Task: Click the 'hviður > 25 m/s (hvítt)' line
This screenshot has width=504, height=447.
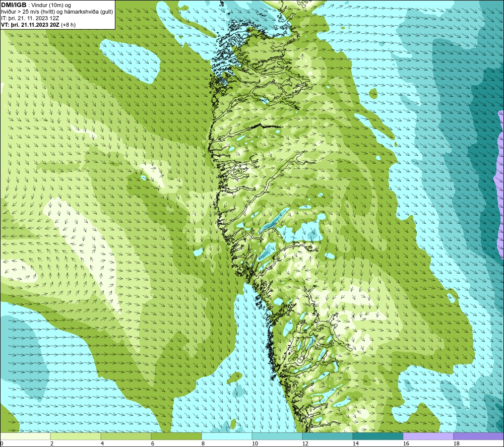Action: (29, 12)
